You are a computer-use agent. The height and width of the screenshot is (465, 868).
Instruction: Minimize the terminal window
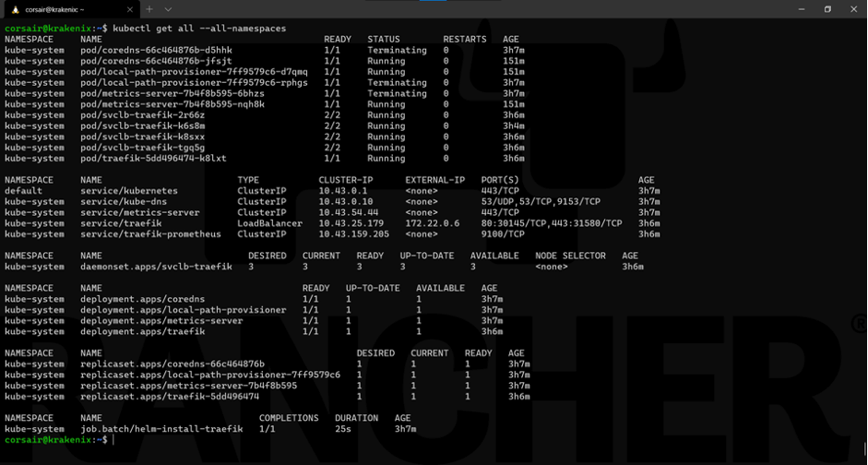tap(802, 9)
